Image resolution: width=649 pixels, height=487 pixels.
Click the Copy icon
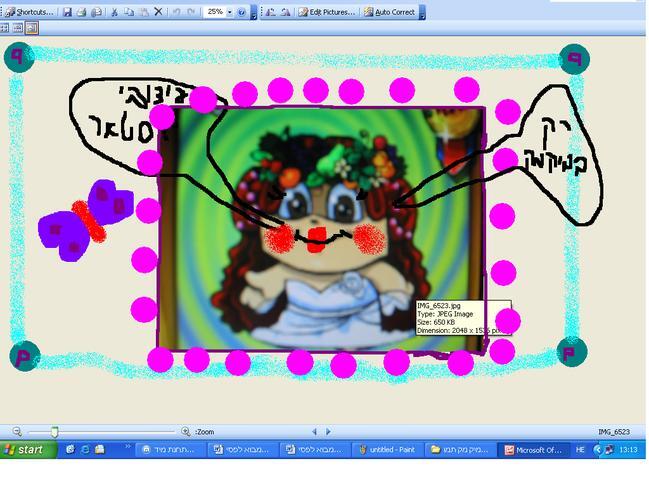[129, 12]
